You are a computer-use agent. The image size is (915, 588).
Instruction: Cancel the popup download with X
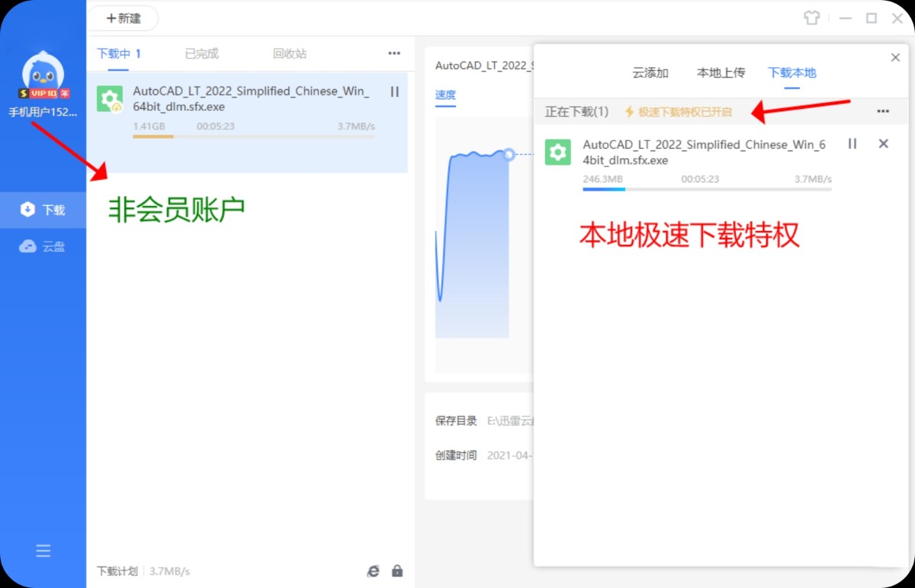click(x=883, y=143)
